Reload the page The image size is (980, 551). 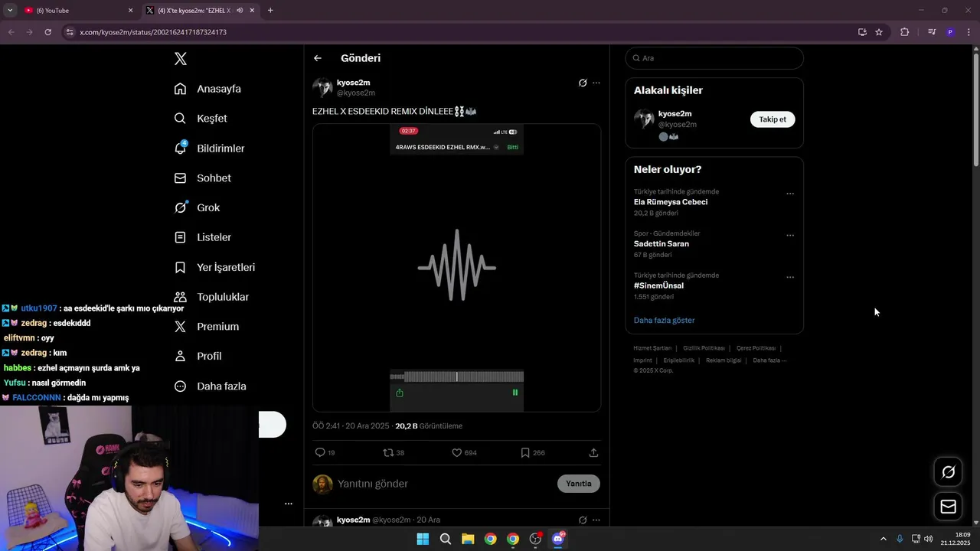pos(47,32)
